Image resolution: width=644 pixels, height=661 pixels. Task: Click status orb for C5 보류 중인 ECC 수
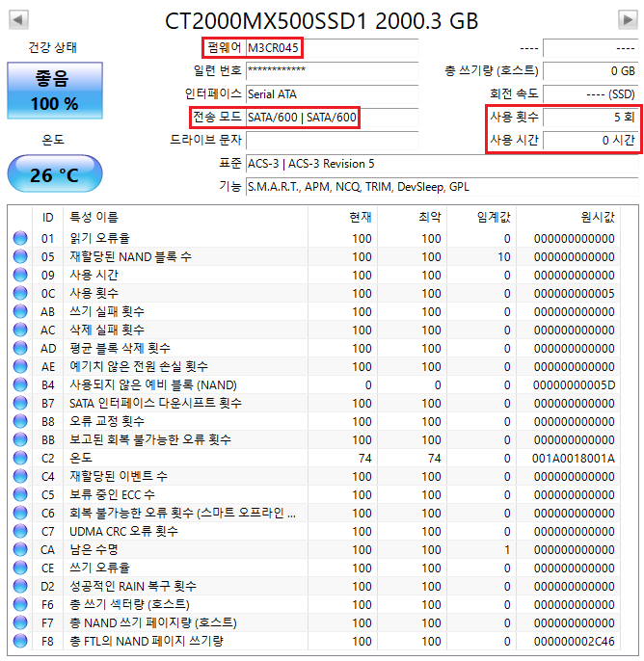[x=20, y=494]
